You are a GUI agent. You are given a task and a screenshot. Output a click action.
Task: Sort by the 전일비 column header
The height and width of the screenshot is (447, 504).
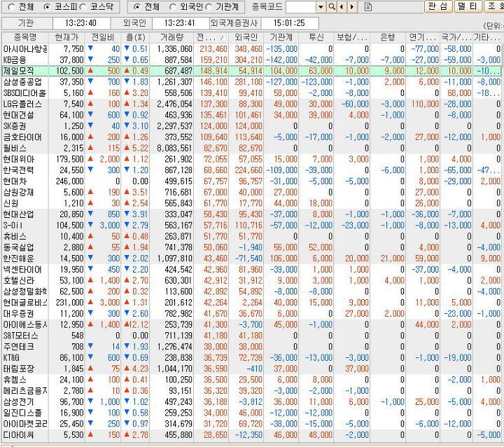coord(102,37)
